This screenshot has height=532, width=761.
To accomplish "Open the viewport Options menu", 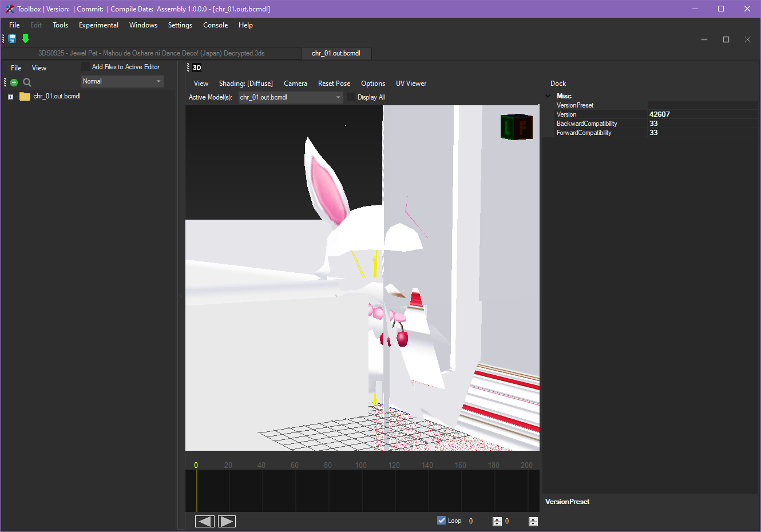I will point(373,84).
